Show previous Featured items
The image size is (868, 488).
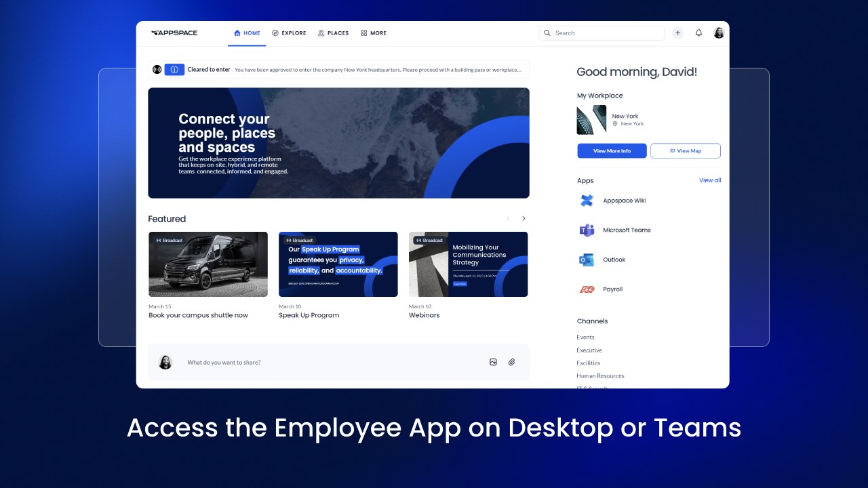pos(508,218)
